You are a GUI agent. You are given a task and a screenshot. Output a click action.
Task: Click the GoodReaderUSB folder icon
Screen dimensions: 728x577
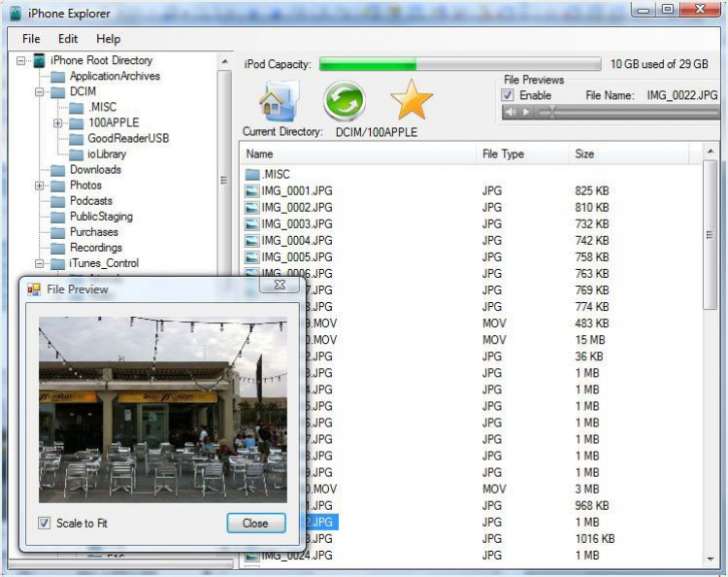76,139
